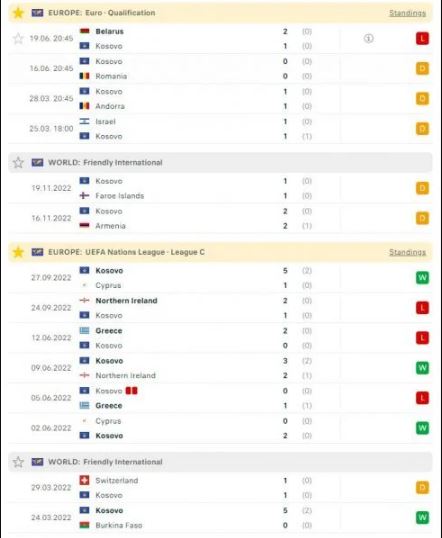Viewport: 442px width, 538px height.
Task: Open UEFA Nations League - League C header
Action: pyautogui.click(x=126, y=252)
